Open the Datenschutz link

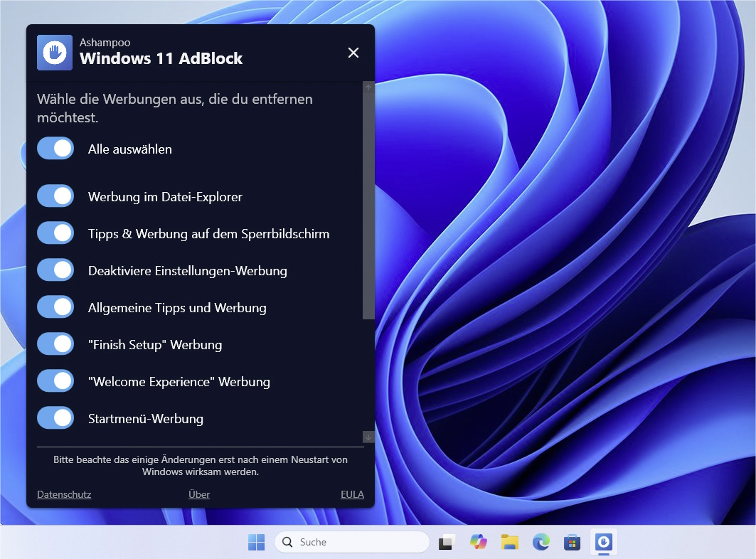pyautogui.click(x=64, y=494)
